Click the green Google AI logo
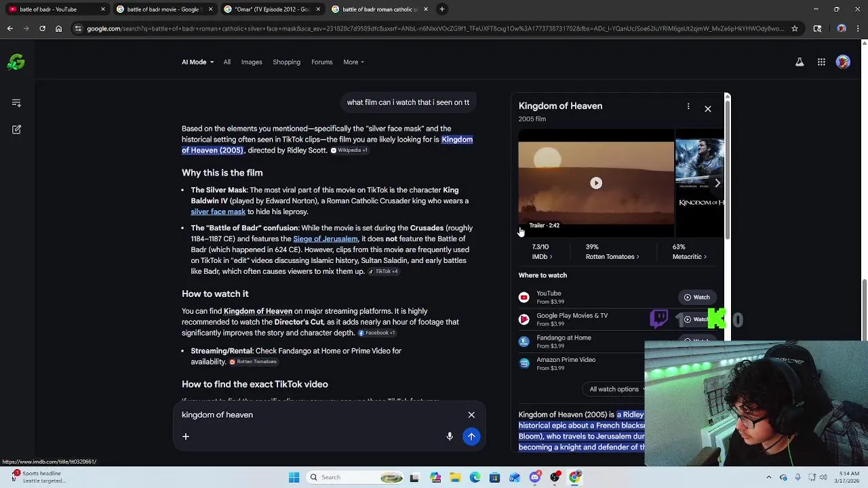 [x=16, y=62]
